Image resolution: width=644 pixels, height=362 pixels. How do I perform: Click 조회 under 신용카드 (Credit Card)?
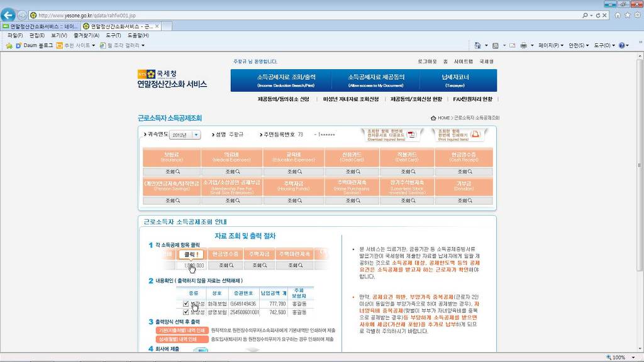tap(352, 172)
